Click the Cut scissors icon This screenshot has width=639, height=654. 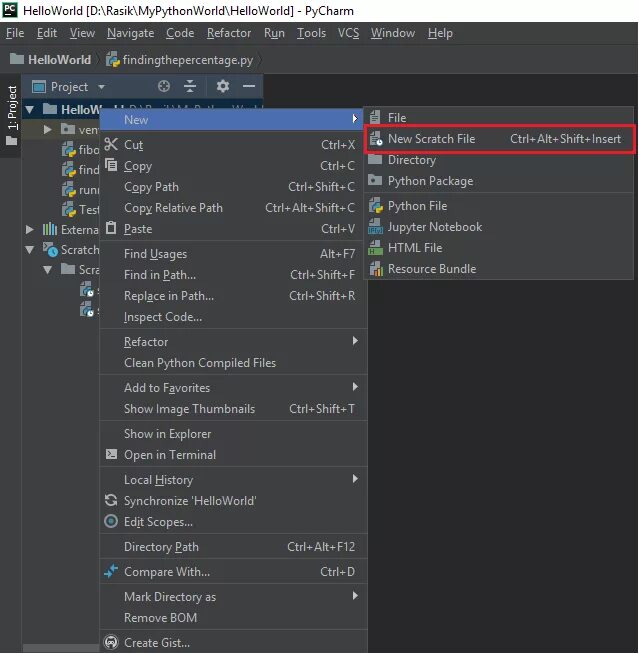tap(111, 144)
